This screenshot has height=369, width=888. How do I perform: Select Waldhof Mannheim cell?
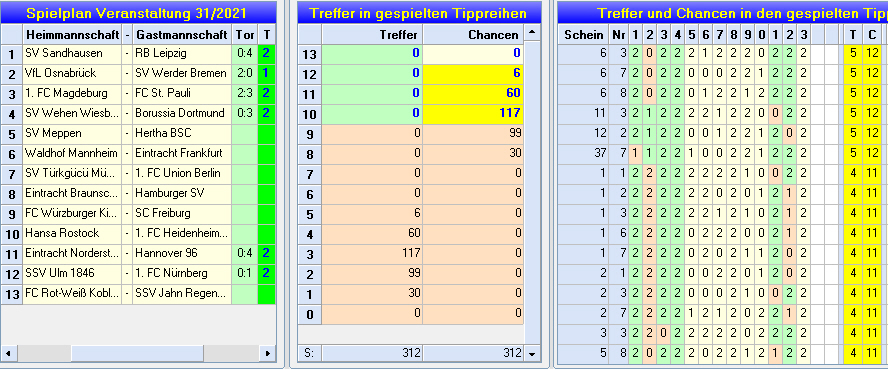[x=72, y=153]
